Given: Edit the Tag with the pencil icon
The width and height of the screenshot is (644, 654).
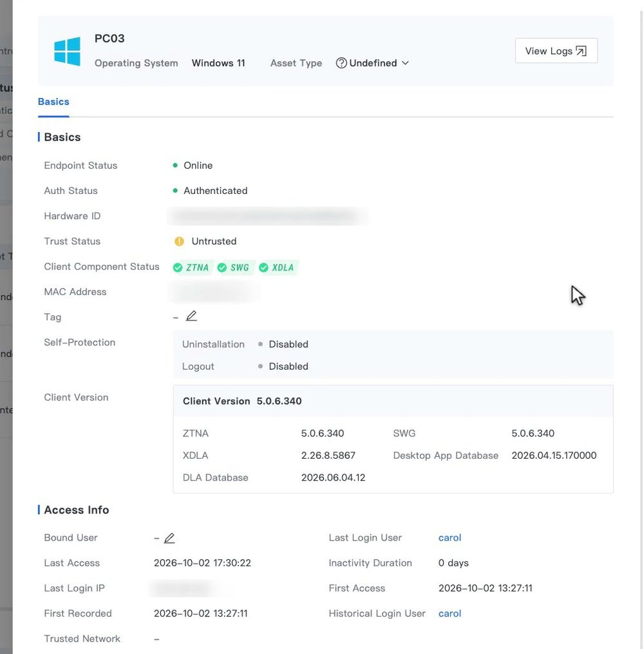Looking at the screenshot, I should [x=191, y=316].
